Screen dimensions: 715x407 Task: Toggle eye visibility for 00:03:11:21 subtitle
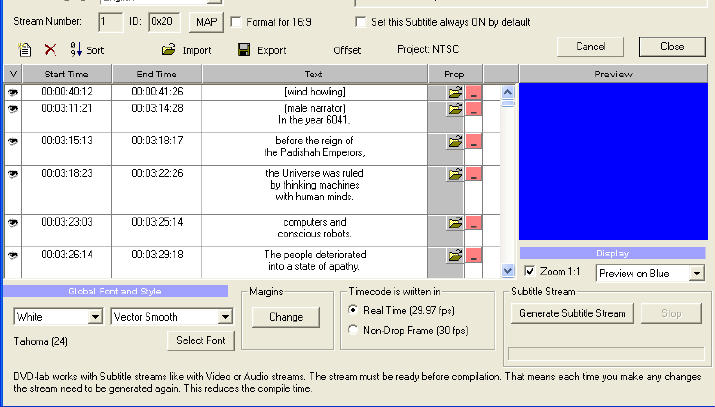click(13, 108)
